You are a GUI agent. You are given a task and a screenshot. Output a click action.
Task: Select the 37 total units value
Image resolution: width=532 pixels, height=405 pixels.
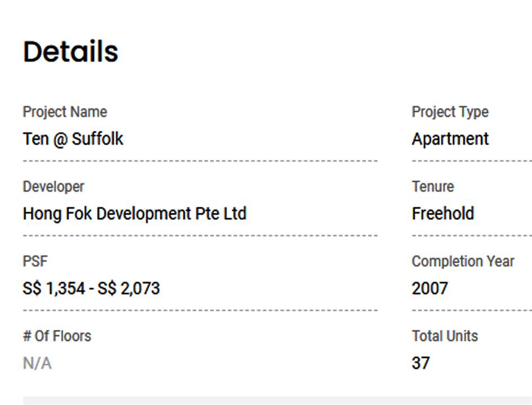421,363
